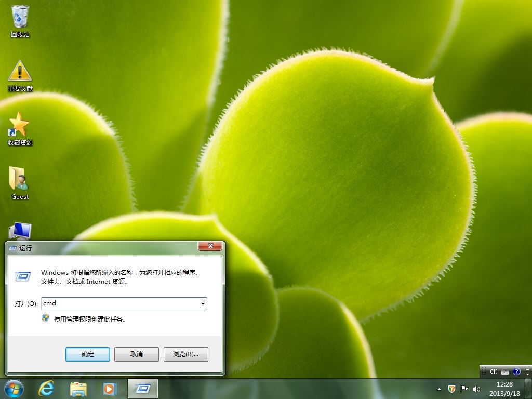Click 取消 button in Run dialog
Viewport: 532px width, 399px height.
point(137,354)
